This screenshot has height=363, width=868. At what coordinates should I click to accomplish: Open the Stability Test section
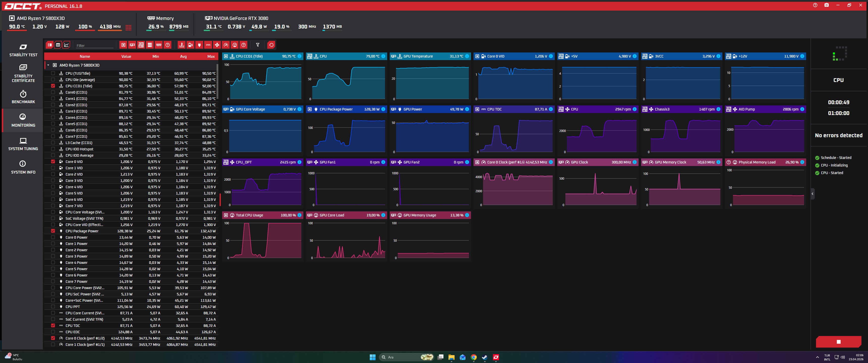pos(23,50)
